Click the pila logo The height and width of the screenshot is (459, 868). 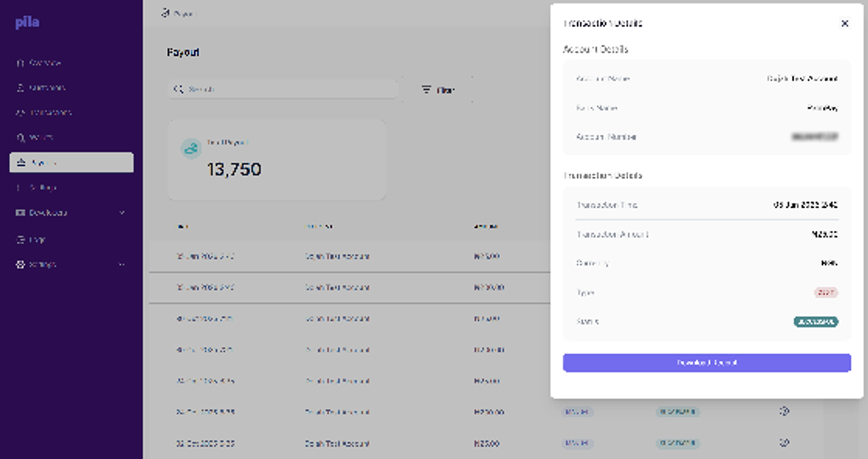click(x=27, y=22)
